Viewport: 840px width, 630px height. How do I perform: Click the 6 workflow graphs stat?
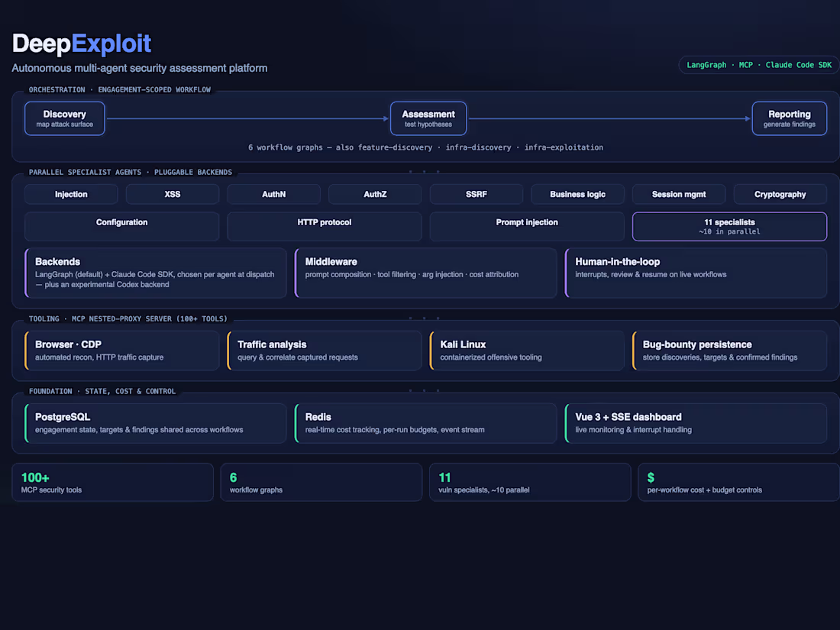(321, 482)
